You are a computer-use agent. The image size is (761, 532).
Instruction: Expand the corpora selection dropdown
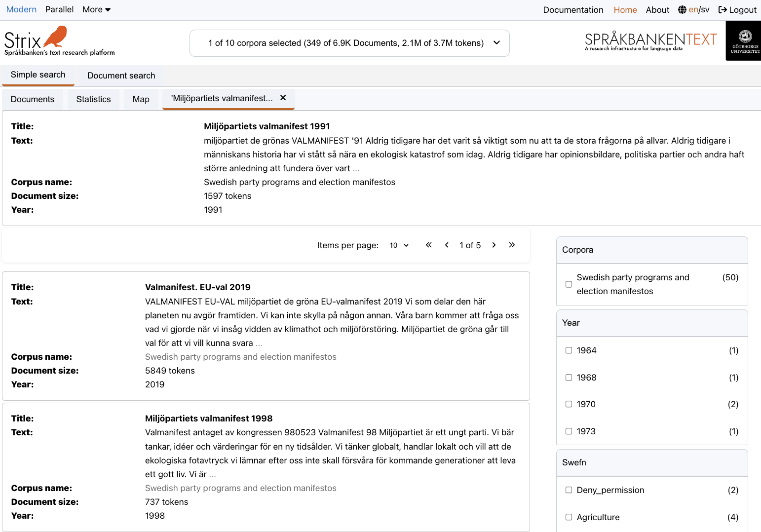pyautogui.click(x=349, y=43)
